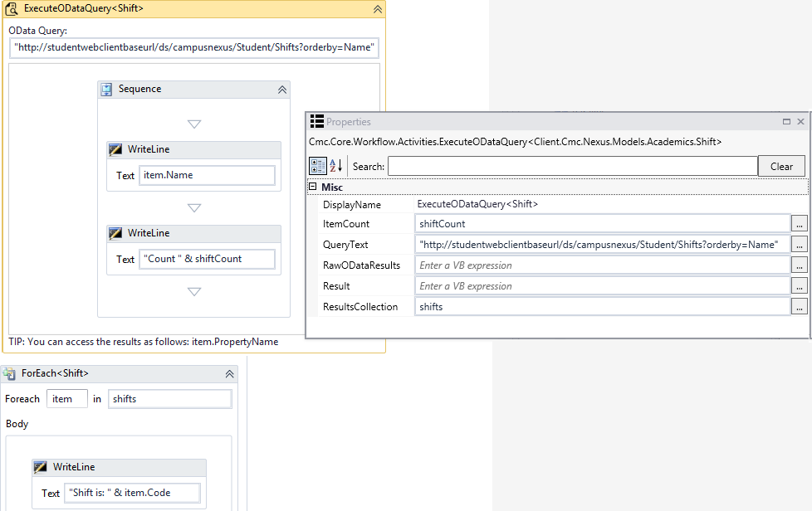
Task: Click the second WriteLine icon above Count text
Action: pos(115,234)
